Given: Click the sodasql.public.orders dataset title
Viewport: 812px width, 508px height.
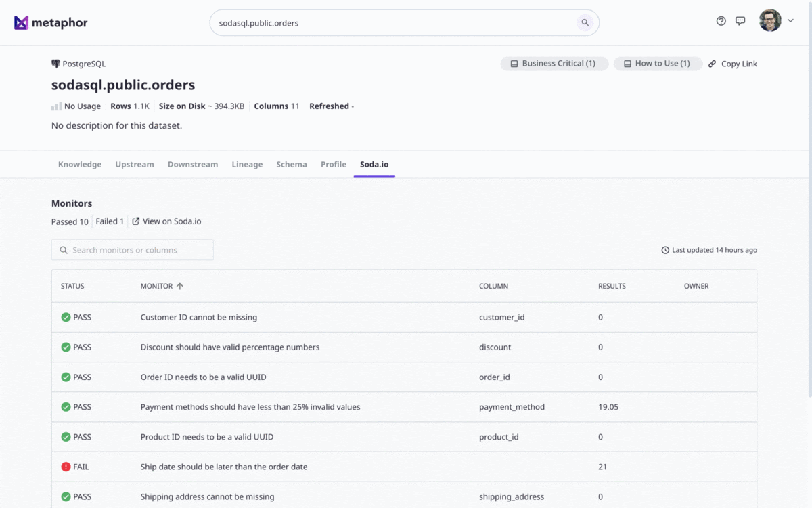Looking at the screenshot, I should tap(123, 85).
